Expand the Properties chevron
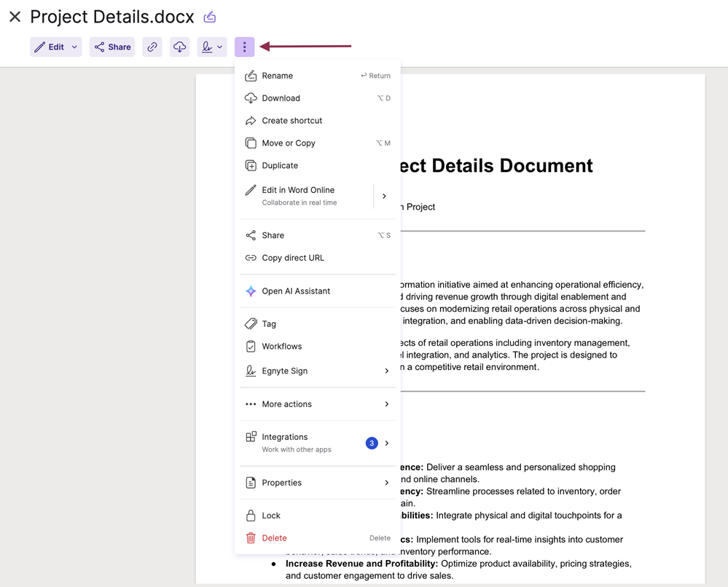 point(387,483)
